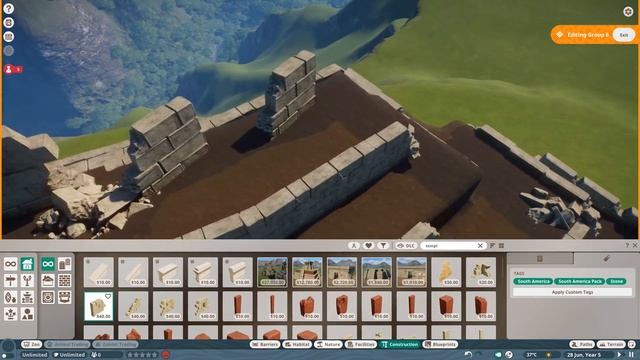This screenshot has width=640, height=360.
Task: Toggle the favourites heart filter
Action: click(369, 245)
